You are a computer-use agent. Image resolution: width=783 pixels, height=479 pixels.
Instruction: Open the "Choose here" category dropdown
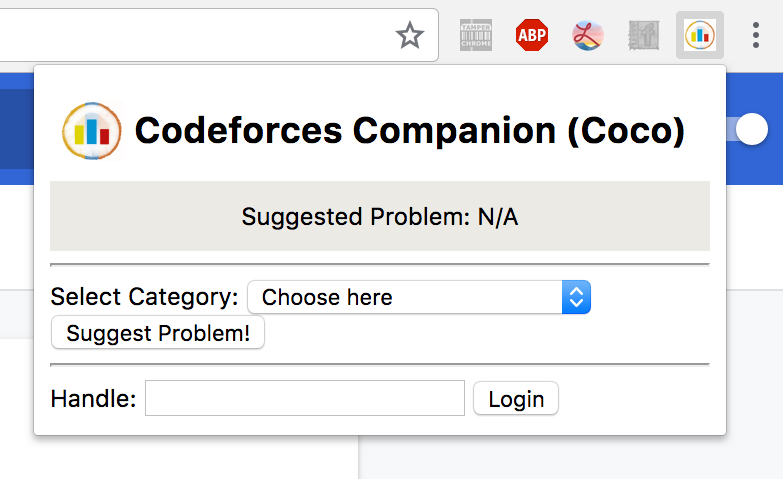click(419, 297)
